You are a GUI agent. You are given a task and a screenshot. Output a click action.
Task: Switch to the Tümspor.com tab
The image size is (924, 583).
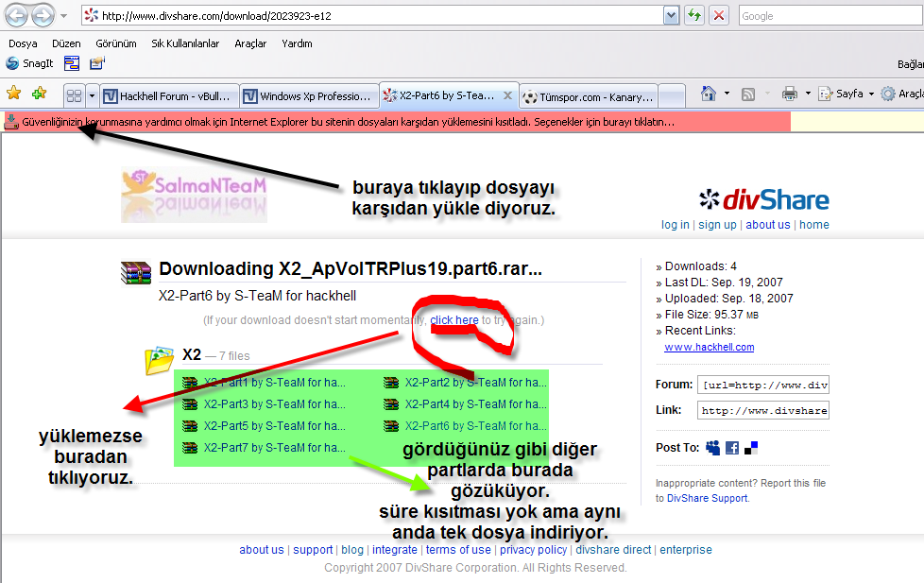point(588,96)
